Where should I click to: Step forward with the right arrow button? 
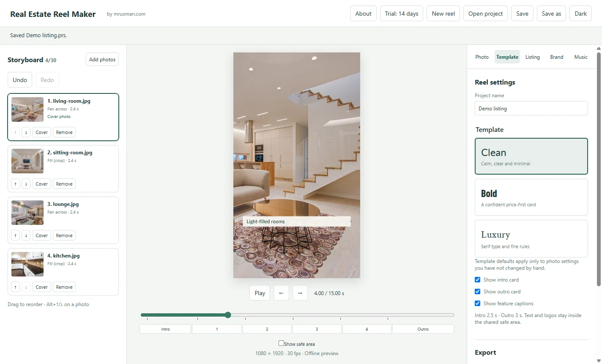tap(300, 293)
